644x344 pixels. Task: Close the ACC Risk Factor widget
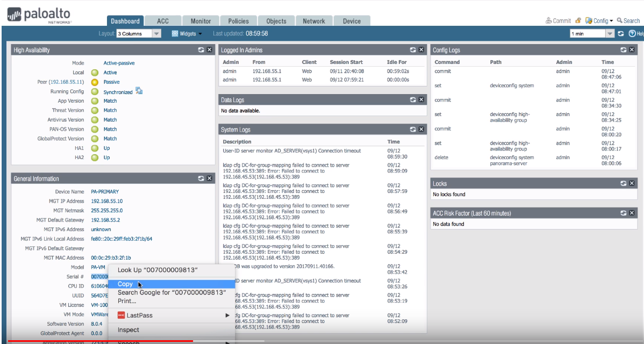[x=632, y=213]
